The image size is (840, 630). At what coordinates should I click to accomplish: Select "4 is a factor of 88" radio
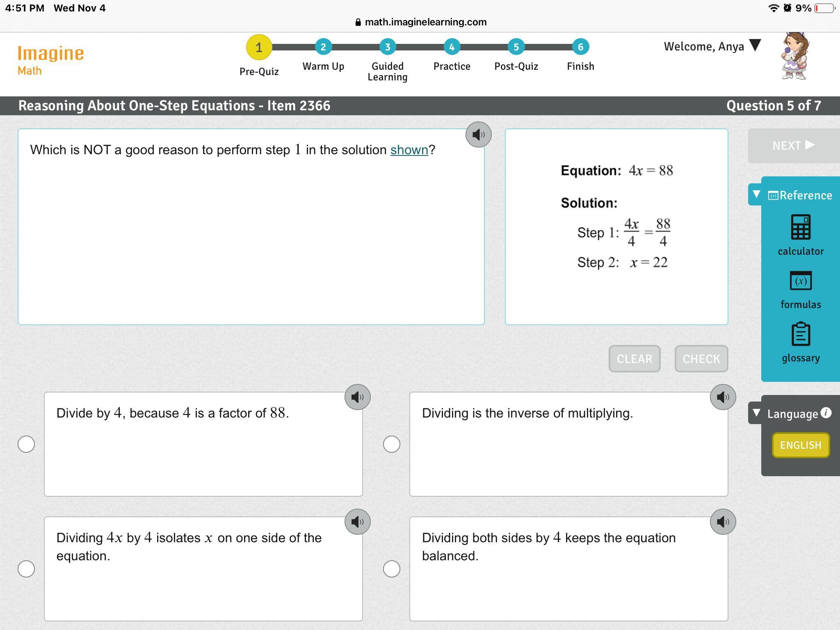click(x=26, y=444)
